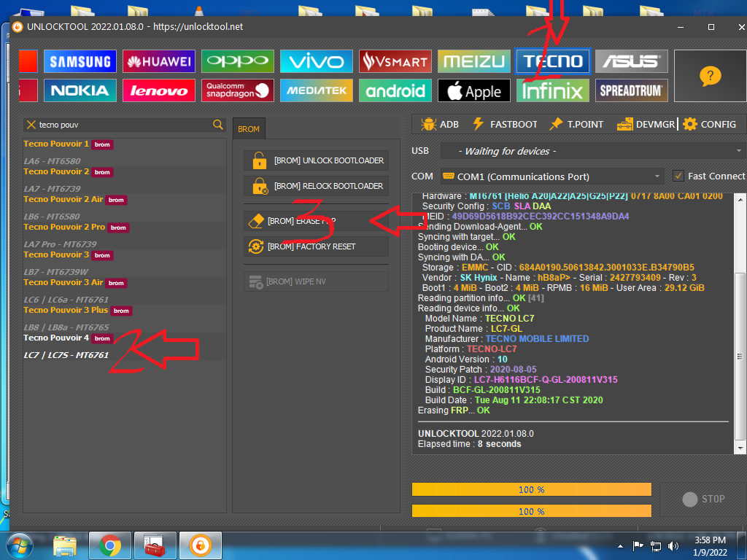Image resolution: width=747 pixels, height=560 pixels.
Task: Switch to the BROM tab
Action: click(249, 129)
